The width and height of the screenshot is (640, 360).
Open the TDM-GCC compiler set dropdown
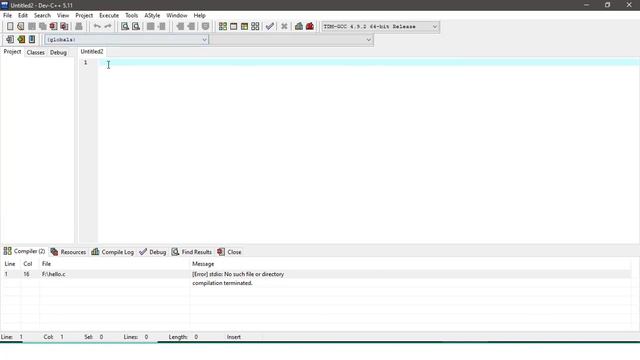[x=380, y=27]
